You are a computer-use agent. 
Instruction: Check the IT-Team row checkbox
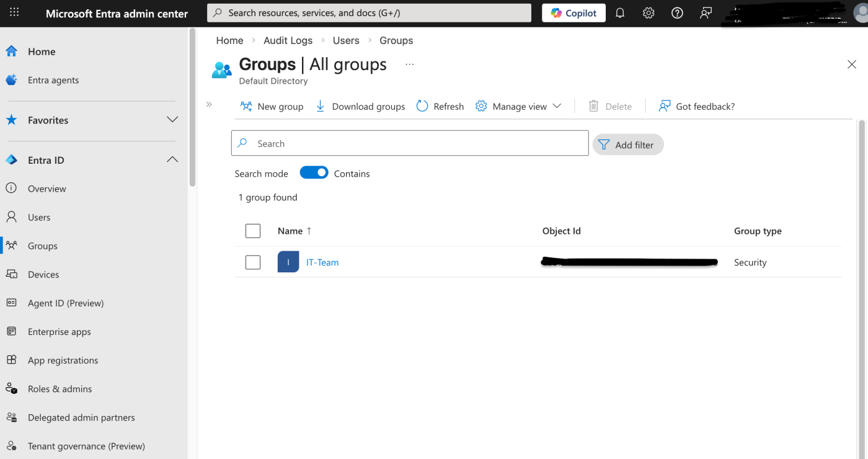coord(253,262)
